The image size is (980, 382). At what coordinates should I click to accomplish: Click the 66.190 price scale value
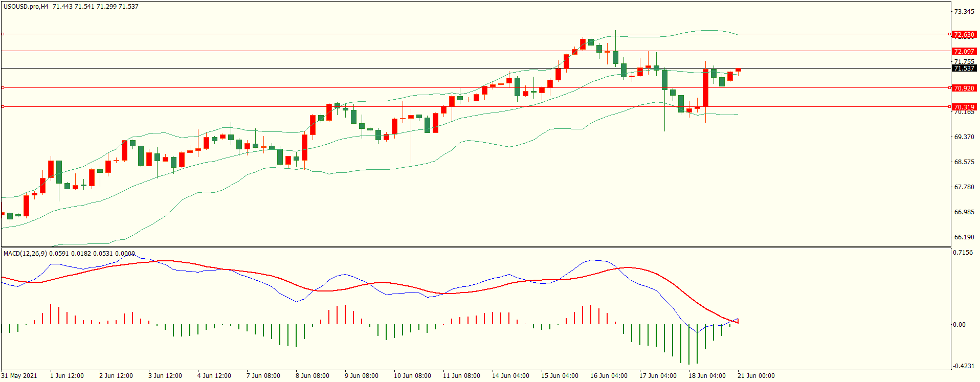point(964,237)
